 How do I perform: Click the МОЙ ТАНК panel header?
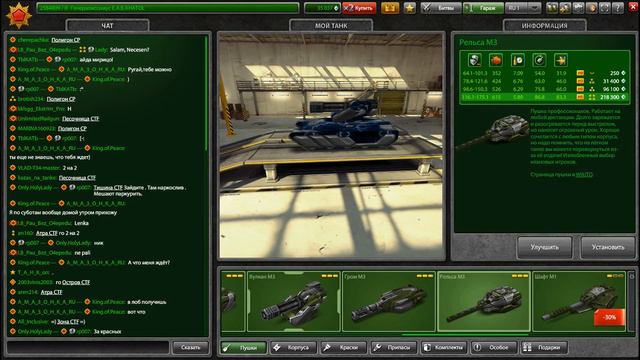pyautogui.click(x=331, y=25)
